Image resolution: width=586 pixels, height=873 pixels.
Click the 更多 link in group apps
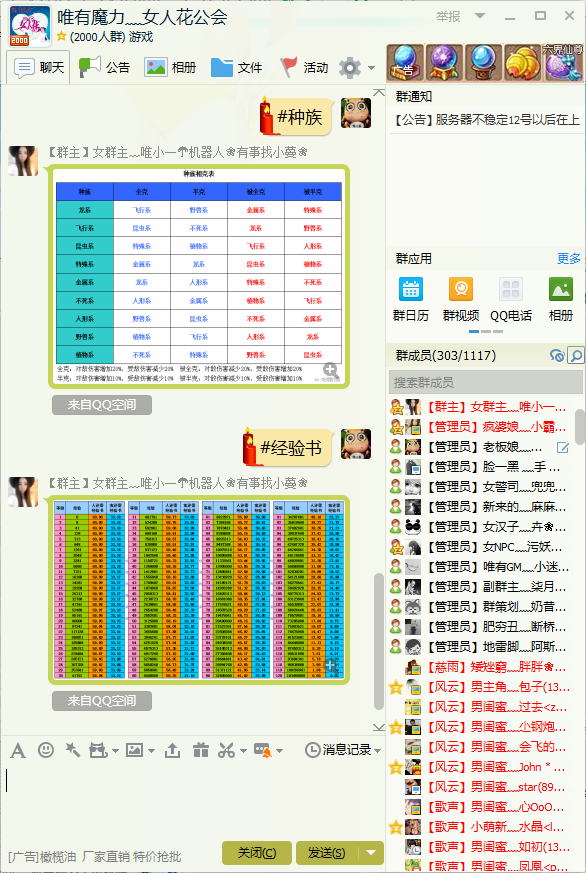click(569, 259)
